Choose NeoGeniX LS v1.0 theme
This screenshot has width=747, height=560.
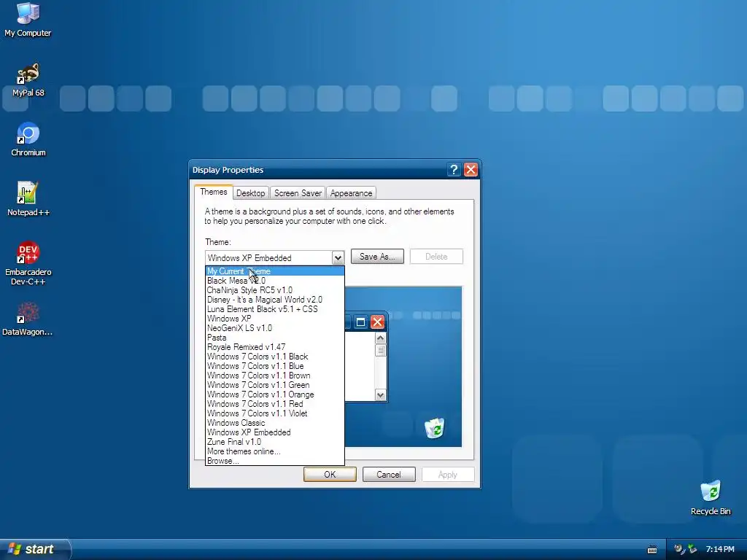point(275,328)
